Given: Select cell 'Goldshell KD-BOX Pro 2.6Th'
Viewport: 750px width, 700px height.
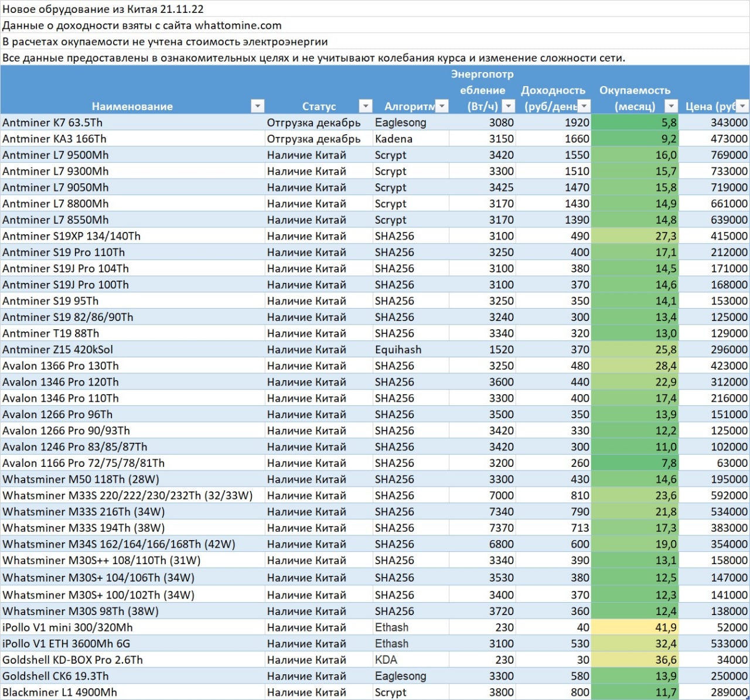Looking at the screenshot, I should 132,660.
